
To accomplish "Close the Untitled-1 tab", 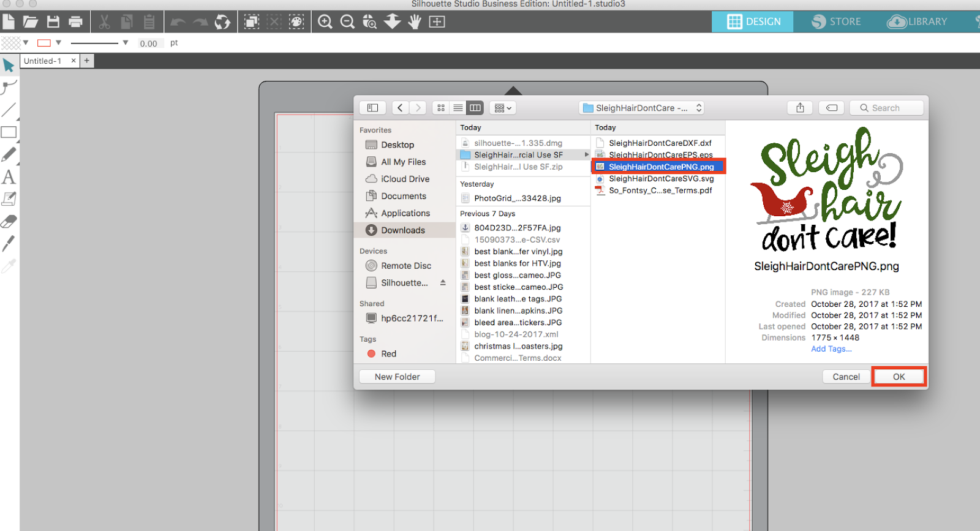I will pyautogui.click(x=73, y=61).
